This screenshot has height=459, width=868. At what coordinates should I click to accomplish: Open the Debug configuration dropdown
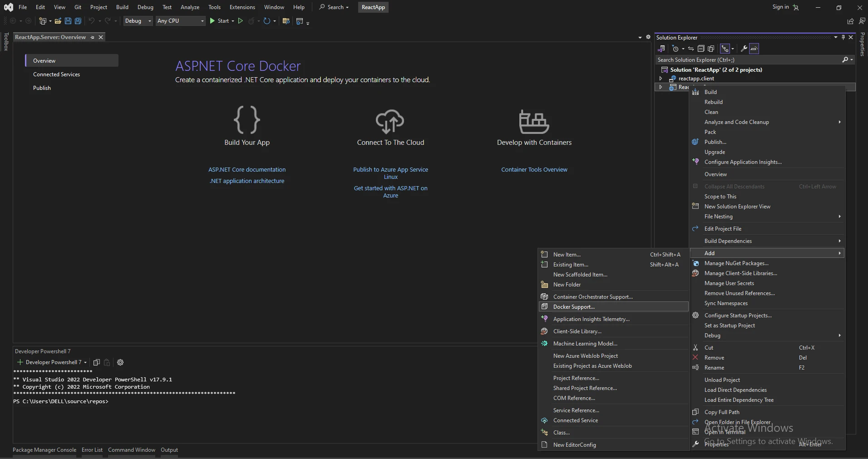tap(138, 21)
